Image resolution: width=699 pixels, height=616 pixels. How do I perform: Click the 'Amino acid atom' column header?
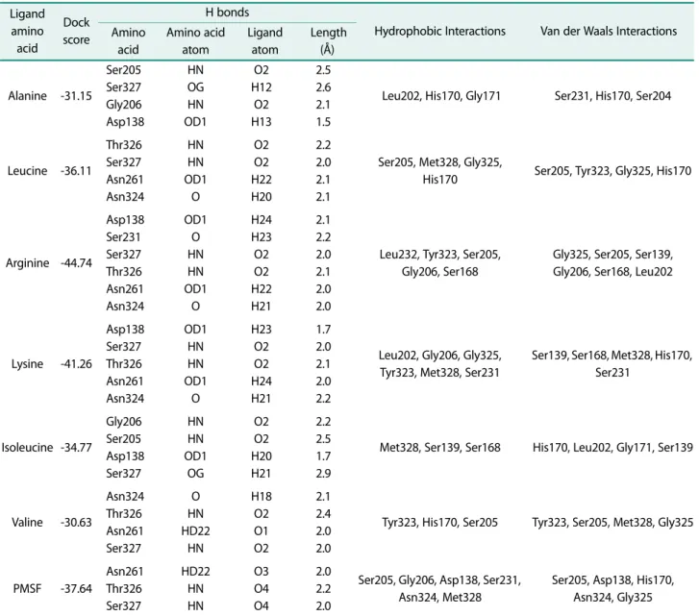195,41
